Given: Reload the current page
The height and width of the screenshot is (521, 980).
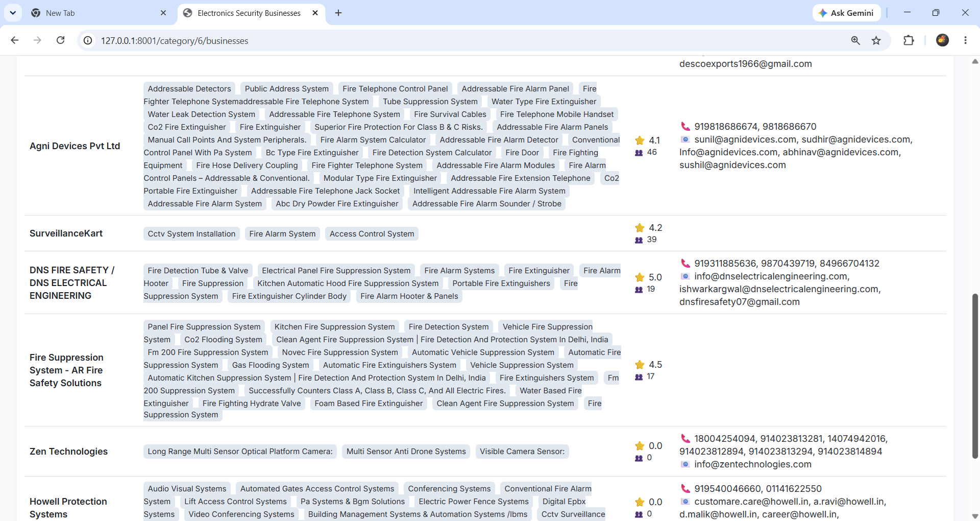Looking at the screenshot, I should [60, 40].
